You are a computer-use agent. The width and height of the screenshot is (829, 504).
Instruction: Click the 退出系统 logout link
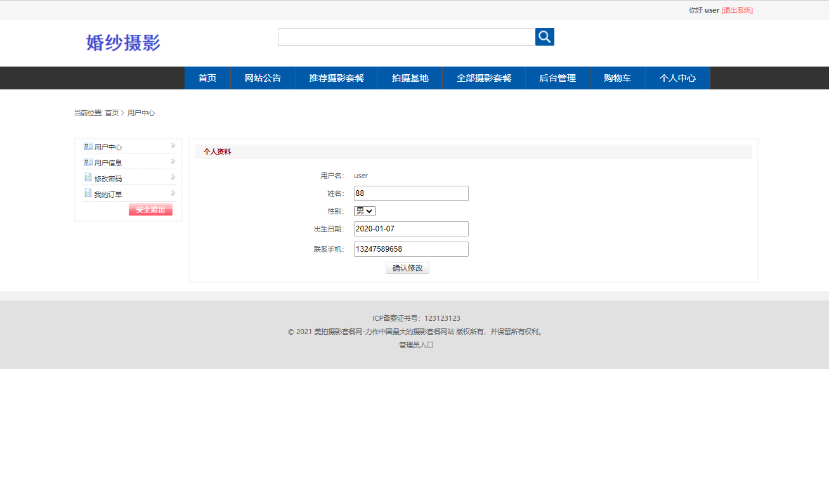point(737,10)
